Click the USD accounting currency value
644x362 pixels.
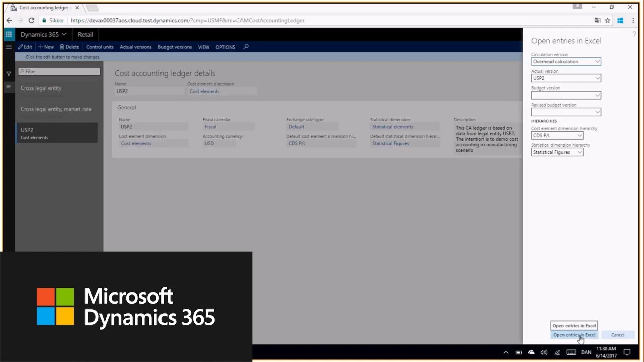tap(209, 143)
